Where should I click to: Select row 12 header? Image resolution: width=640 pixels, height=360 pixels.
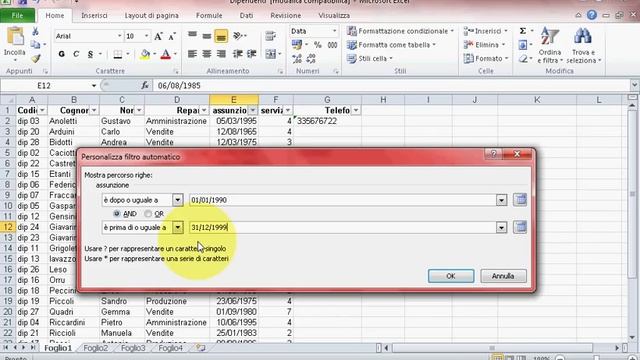pyautogui.click(x=8, y=227)
